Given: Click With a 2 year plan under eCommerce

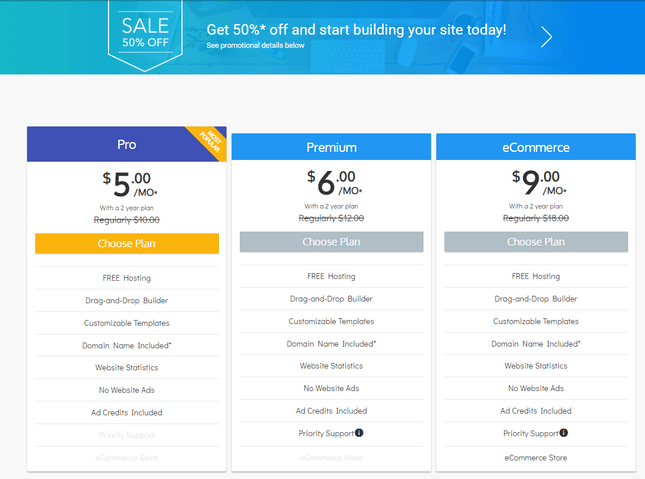Looking at the screenshot, I should click(x=536, y=206).
